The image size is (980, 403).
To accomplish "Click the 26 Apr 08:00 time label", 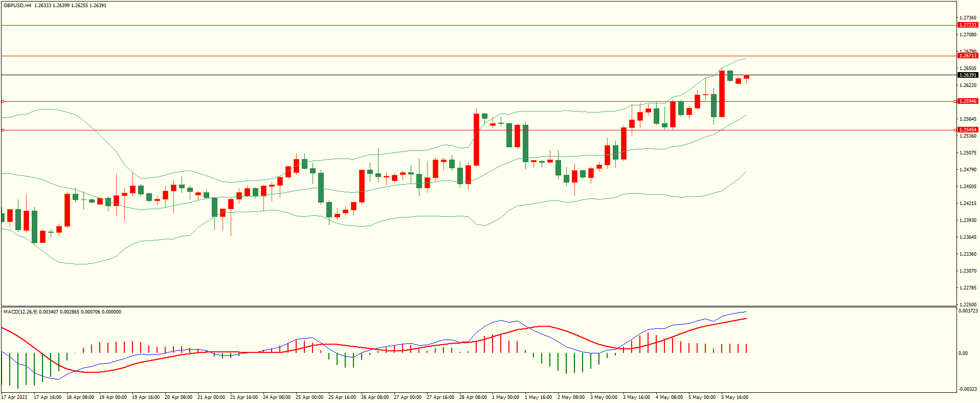I will (x=375, y=397).
